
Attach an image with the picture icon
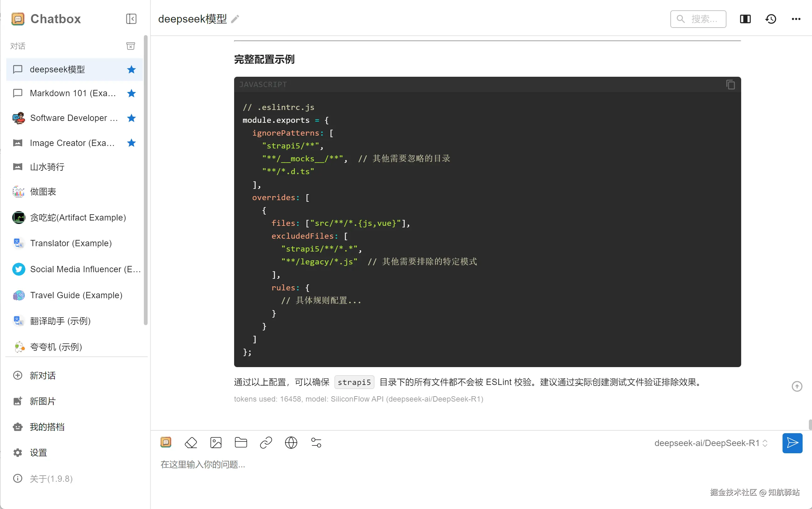pyautogui.click(x=216, y=443)
